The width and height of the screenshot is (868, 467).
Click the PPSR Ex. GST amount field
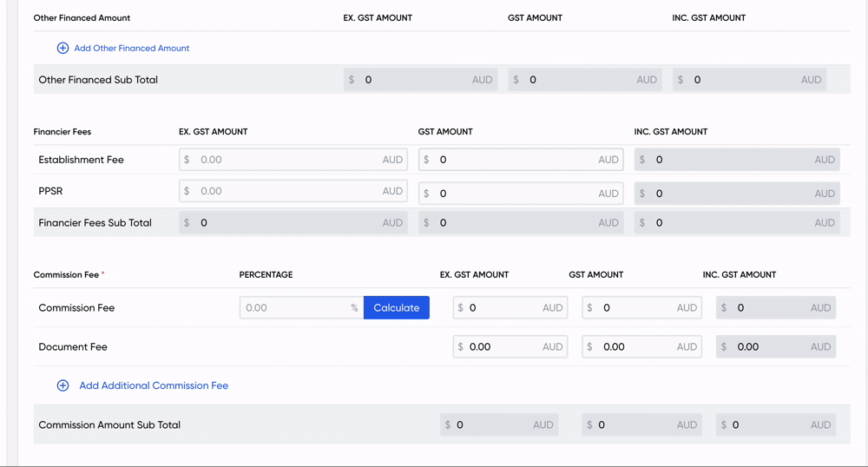click(x=286, y=192)
